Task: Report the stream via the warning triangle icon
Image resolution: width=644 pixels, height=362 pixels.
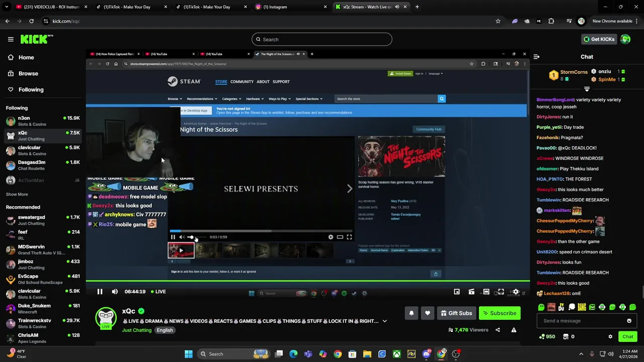Action: 514,330
